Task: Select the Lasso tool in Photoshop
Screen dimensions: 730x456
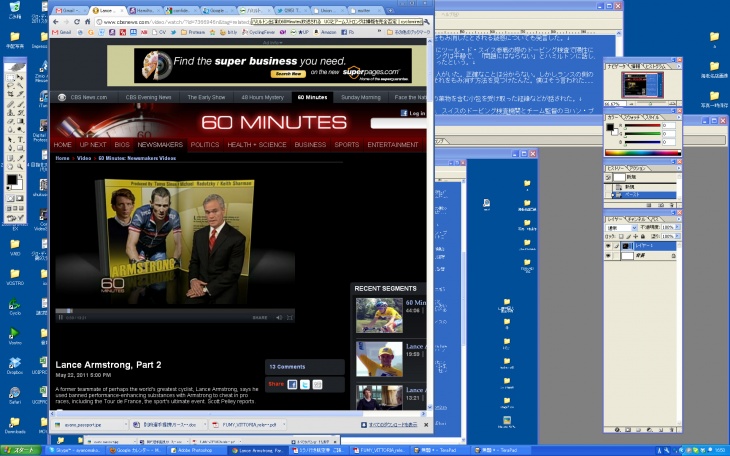Action: [10, 86]
